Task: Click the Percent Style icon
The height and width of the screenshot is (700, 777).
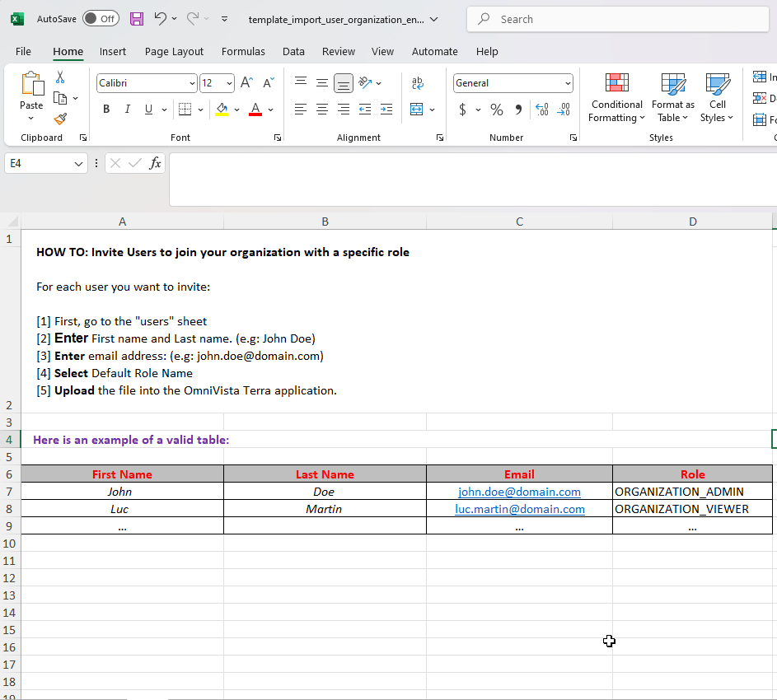Action: (x=496, y=110)
